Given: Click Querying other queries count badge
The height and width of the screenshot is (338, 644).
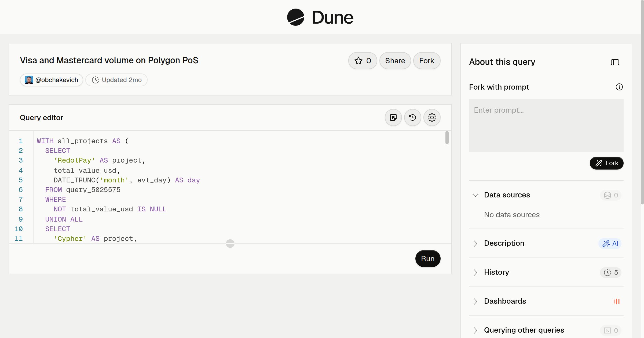Looking at the screenshot, I should coord(611,330).
